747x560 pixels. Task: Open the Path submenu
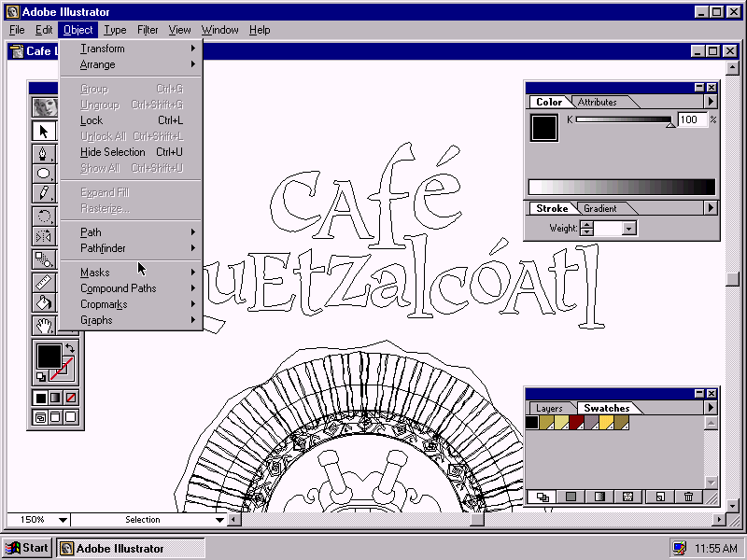(132, 232)
